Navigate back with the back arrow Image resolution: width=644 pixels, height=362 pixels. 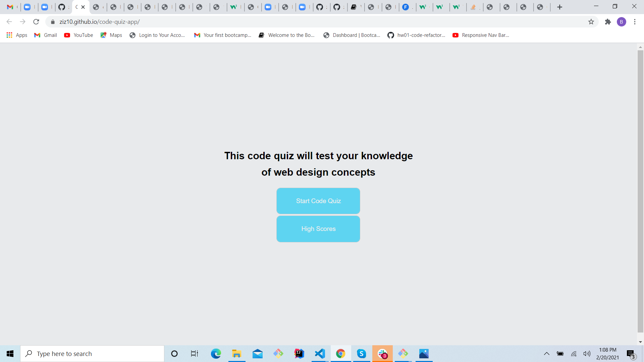pyautogui.click(x=9, y=22)
